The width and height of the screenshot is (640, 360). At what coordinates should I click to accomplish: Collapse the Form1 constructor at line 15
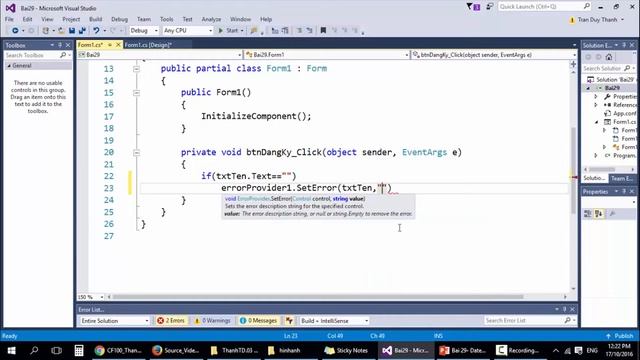[137, 93]
